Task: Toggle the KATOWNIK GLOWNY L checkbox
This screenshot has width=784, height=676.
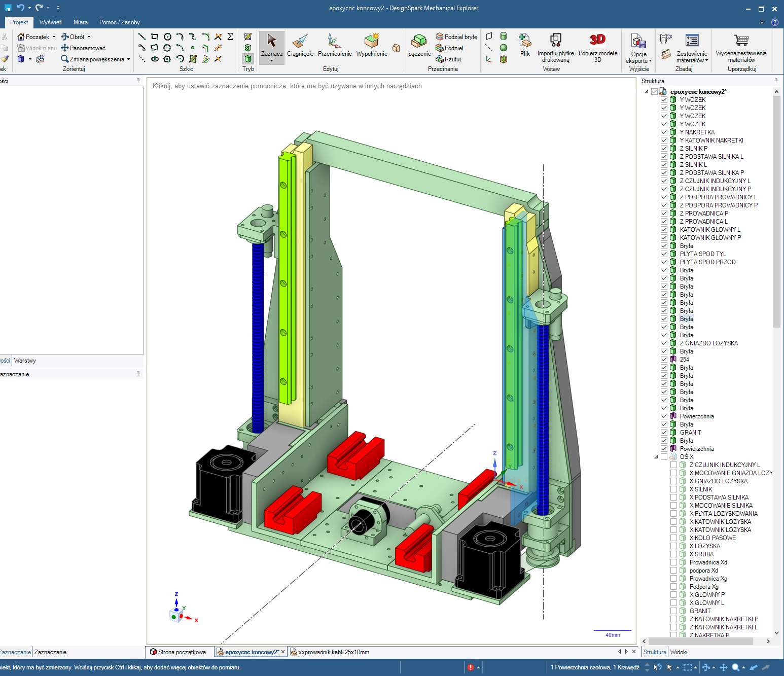Action: click(664, 229)
